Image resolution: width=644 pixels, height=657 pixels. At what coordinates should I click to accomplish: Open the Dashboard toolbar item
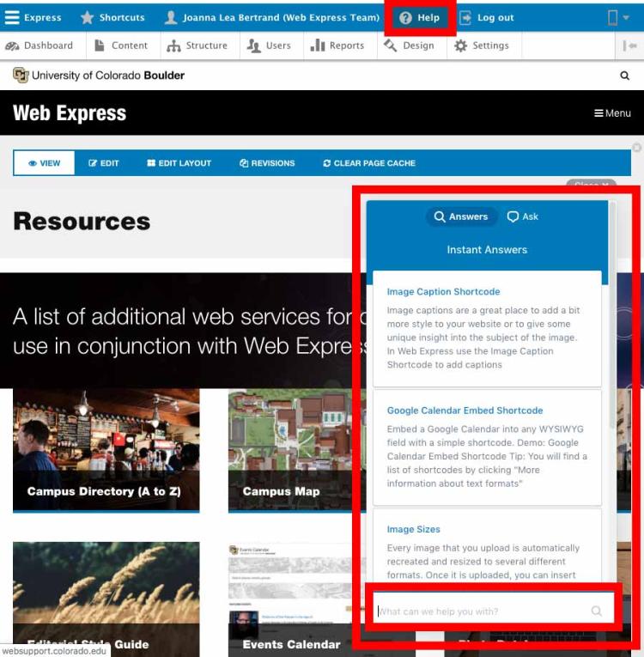pyautogui.click(x=39, y=46)
